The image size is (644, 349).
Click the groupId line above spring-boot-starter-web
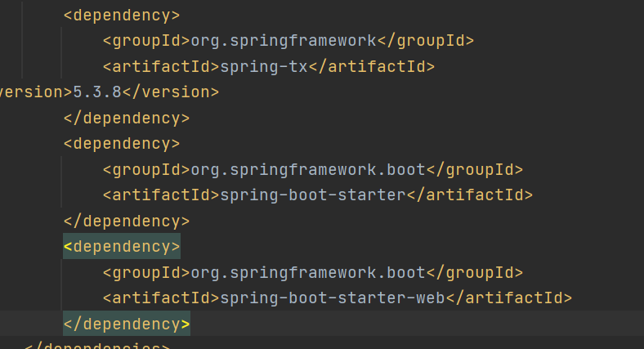point(313,273)
